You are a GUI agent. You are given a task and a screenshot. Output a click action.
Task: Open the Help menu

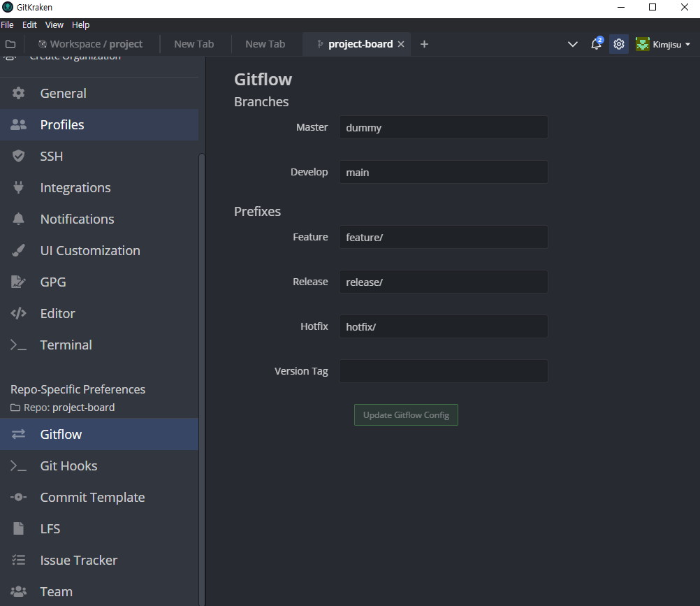tap(81, 25)
